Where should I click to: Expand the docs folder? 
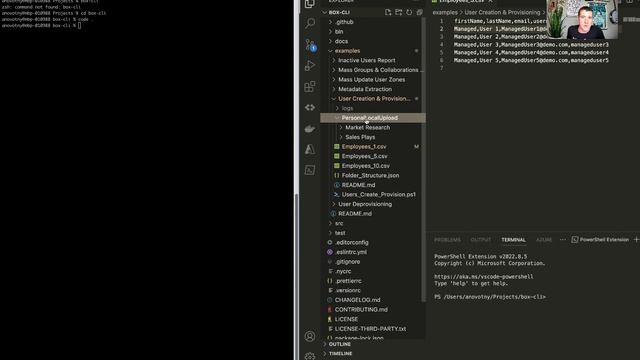point(331,41)
